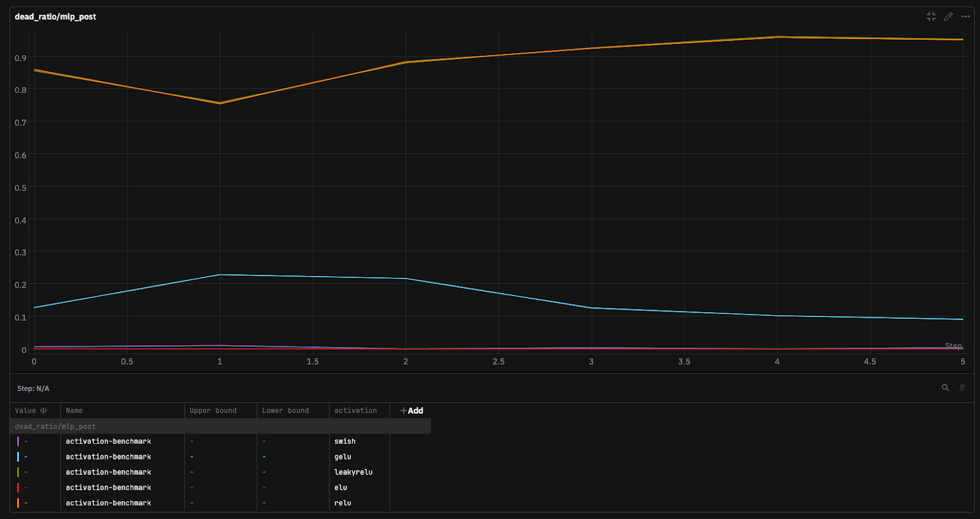Screen dimensions: 980x519
Task: Click the dead_ratio/mlp_post panel title
Action: (x=55, y=17)
